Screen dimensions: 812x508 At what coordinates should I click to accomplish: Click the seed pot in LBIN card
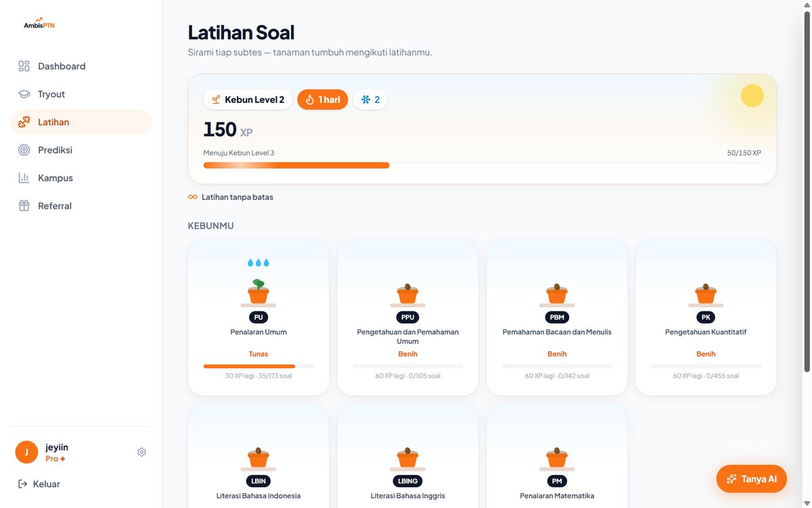click(x=258, y=459)
